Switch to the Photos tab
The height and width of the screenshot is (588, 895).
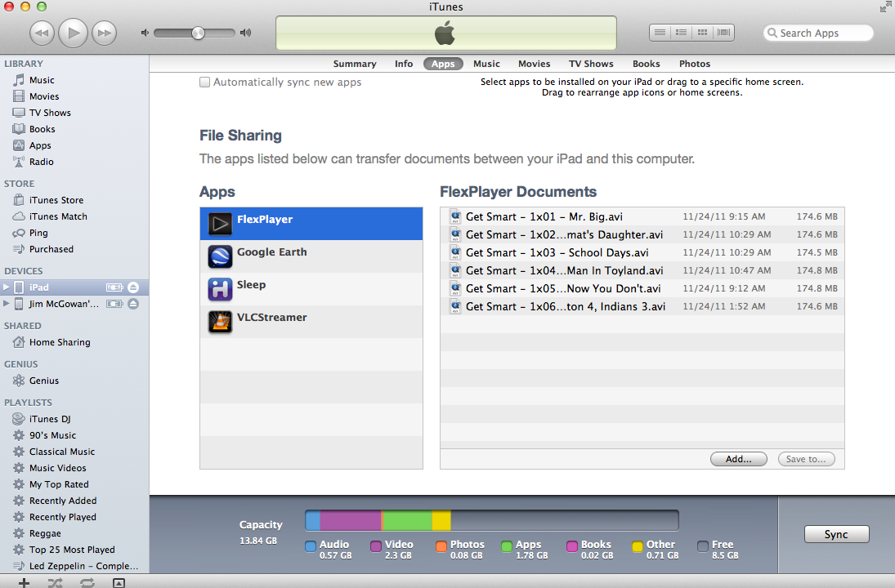point(695,64)
